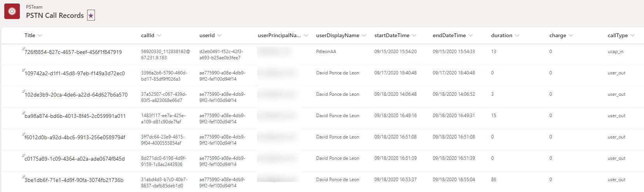Click the PSTeam site logo icon

tap(12, 11)
